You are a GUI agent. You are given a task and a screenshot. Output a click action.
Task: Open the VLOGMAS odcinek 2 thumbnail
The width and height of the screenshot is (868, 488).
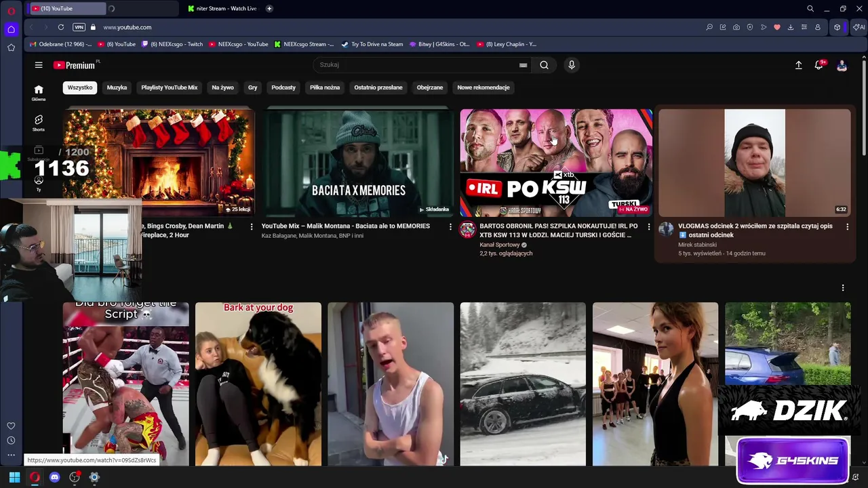point(754,163)
